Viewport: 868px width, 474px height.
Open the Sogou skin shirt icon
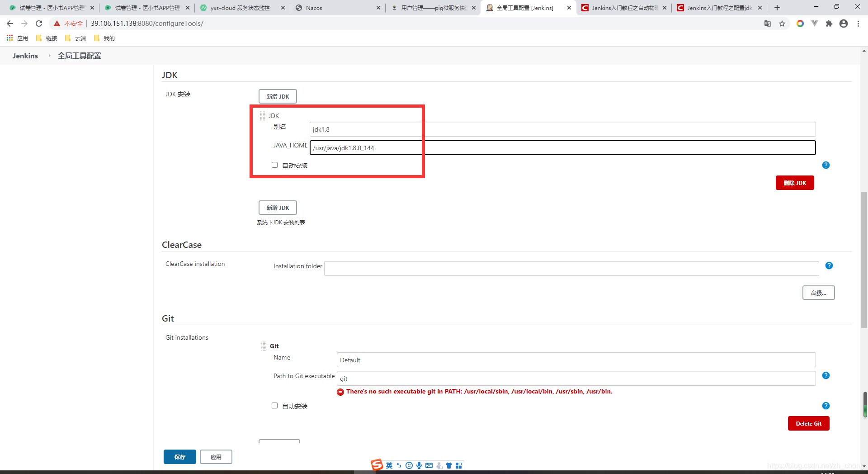(x=449, y=465)
